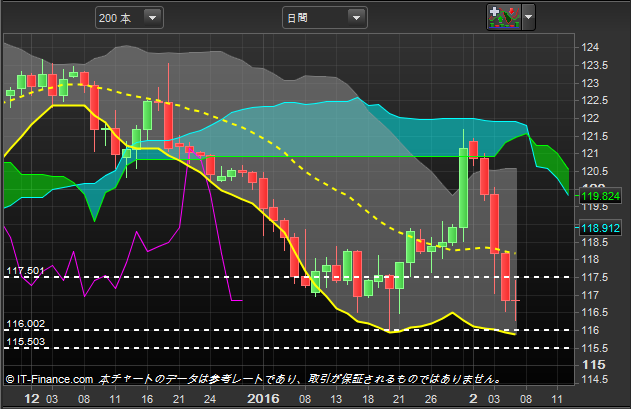
Task: Open the 日間 timeframe dropdown
Action: click(x=325, y=18)
